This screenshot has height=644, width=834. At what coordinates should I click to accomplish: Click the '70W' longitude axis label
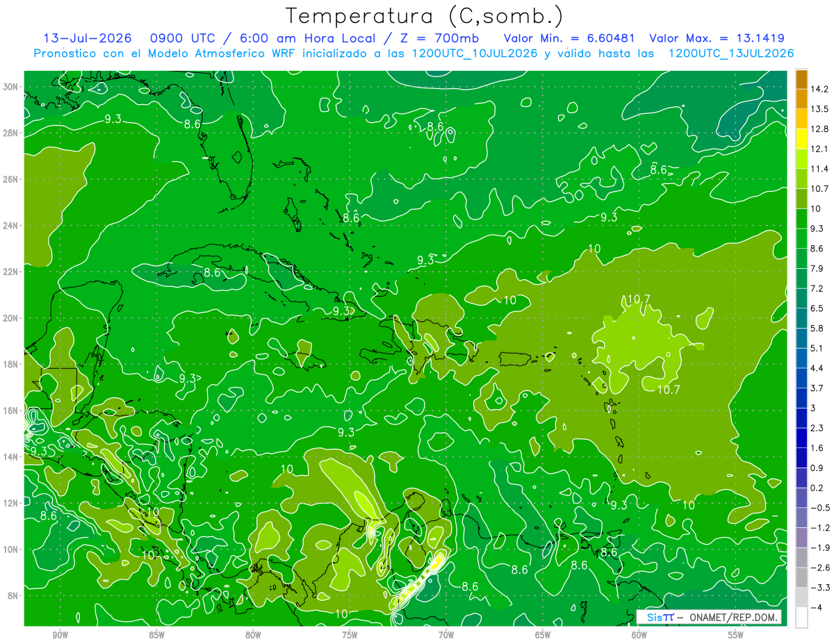446,635
